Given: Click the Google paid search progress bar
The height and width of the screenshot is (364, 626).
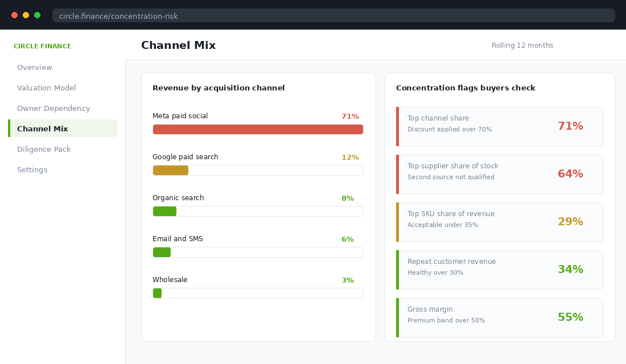Looking at the screenshot, I should point(258,171).
